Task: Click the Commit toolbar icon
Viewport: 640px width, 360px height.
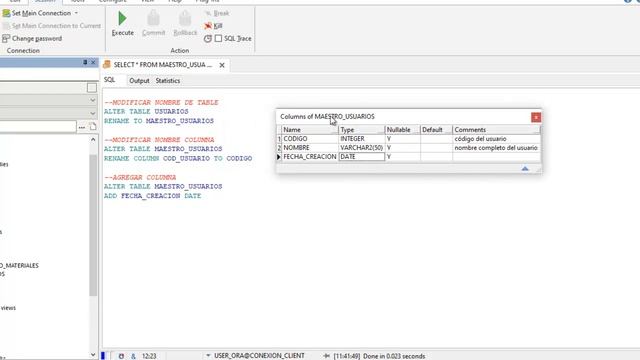Action: pyautogui.click(x=153, y=19)
